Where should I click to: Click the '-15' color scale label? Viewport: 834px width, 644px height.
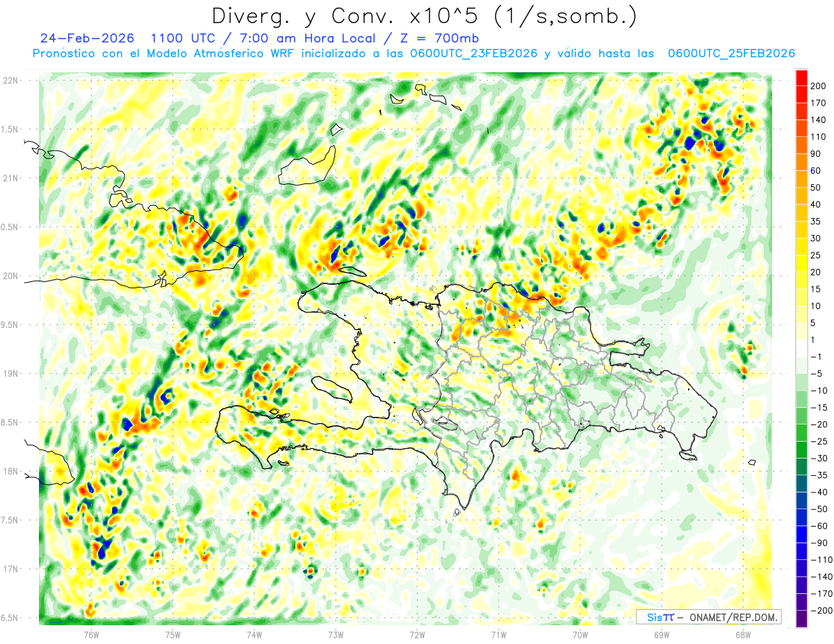[818, 407]
